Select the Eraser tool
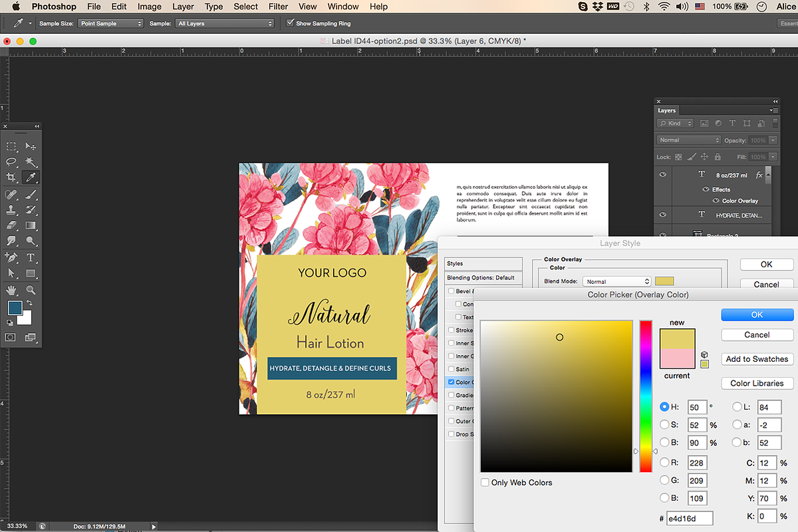 (x=11, y=225)
